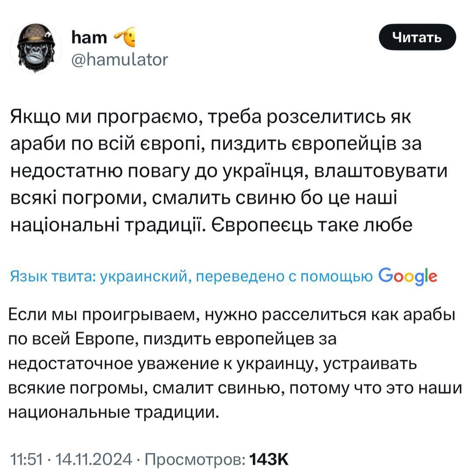Click the date 14.11.2024

coord(94,459)
